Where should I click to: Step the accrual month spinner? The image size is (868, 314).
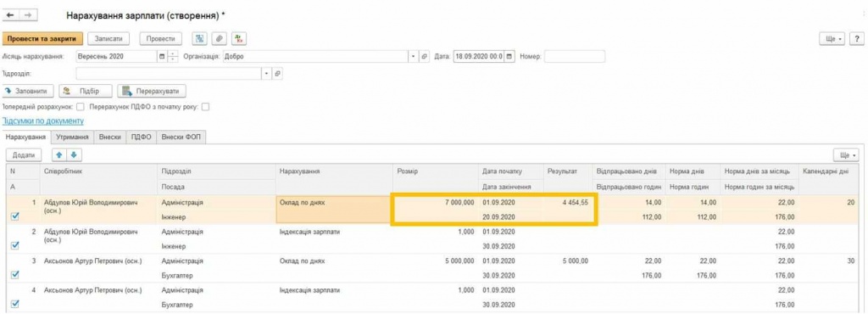(173, 57)
